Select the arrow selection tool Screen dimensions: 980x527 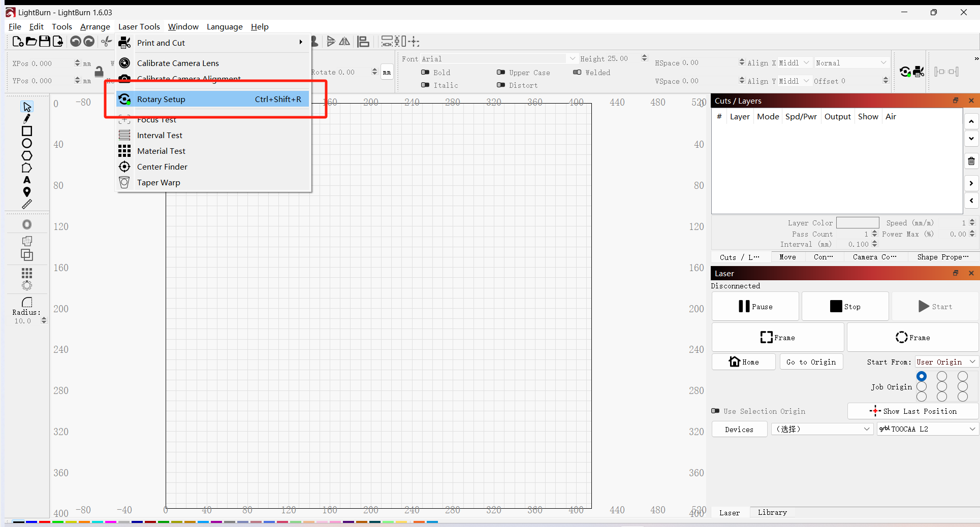click(x=27, y=107)
